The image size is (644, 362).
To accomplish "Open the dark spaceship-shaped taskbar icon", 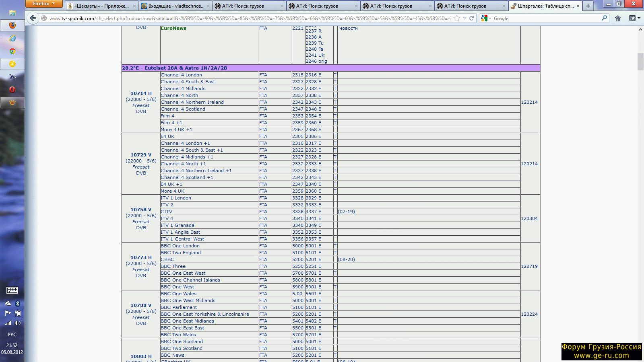I will click(x=12, y=77).
